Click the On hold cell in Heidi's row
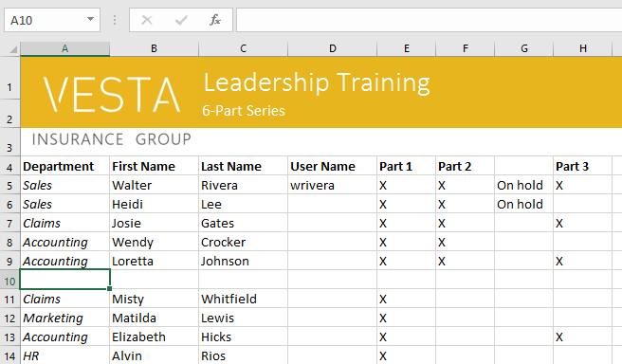 click(x=524, y=204)
